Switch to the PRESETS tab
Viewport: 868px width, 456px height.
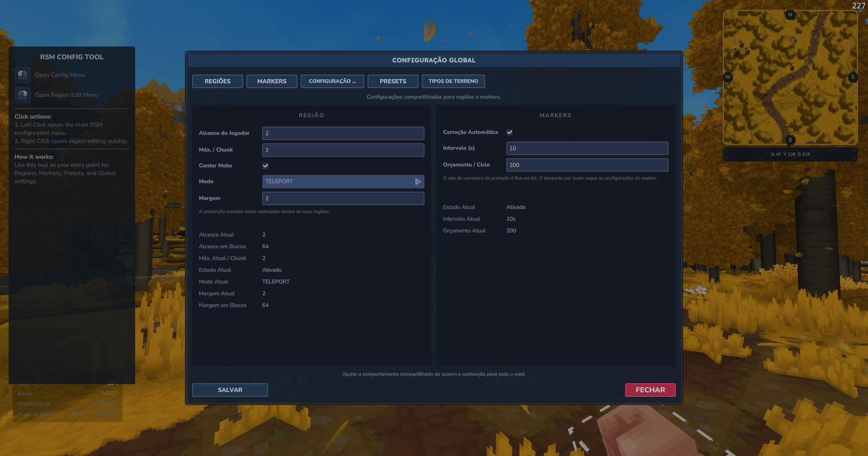coord(393,81)
